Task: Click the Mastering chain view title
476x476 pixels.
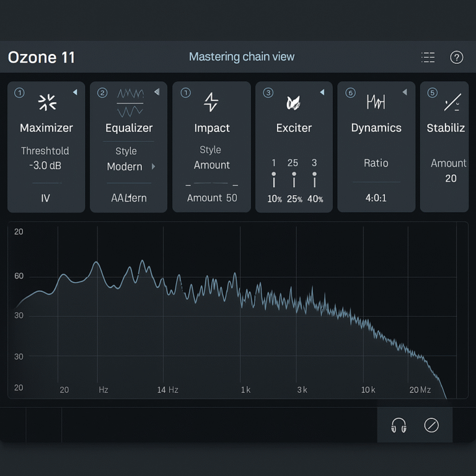Action: [242, 57]
